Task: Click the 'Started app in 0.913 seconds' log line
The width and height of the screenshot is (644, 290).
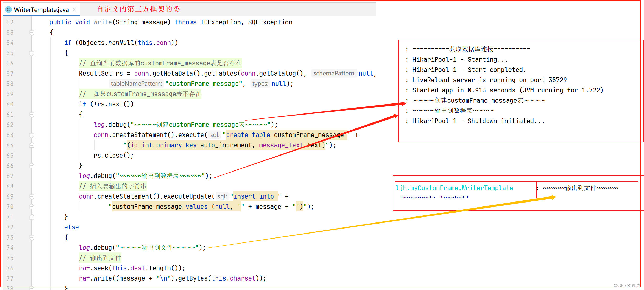Action: [x=508, y=90]
